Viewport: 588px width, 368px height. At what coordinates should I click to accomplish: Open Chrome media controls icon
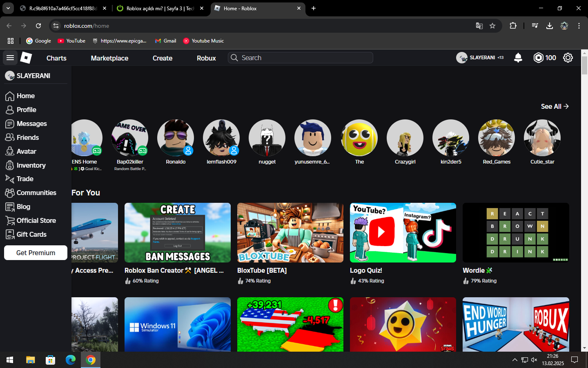[535, 26]
